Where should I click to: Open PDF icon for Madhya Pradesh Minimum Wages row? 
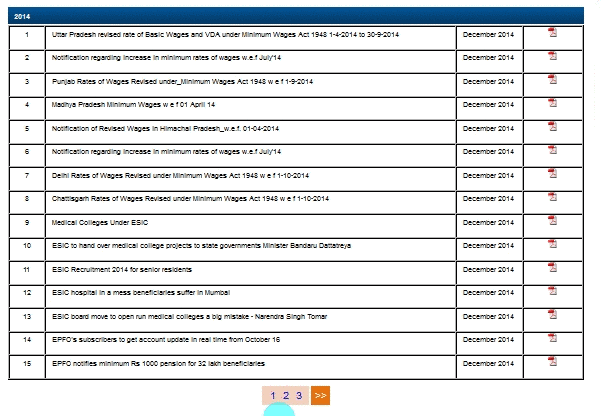552,103
